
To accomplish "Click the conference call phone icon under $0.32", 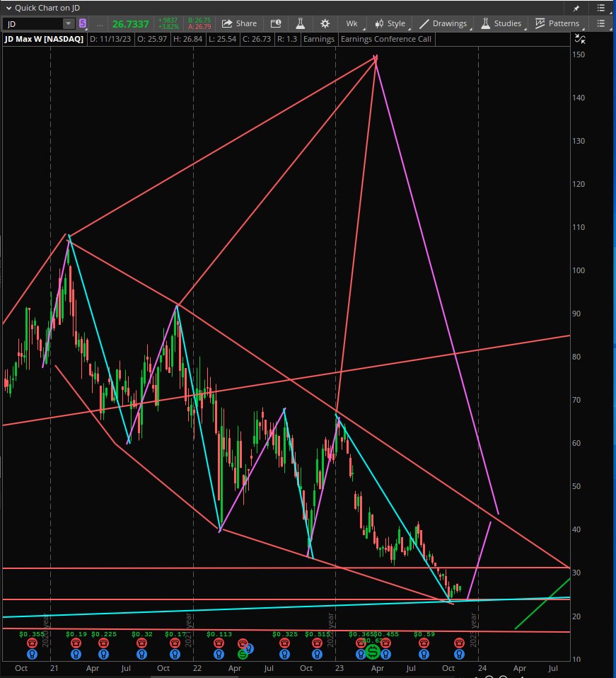I will [141, 643].
